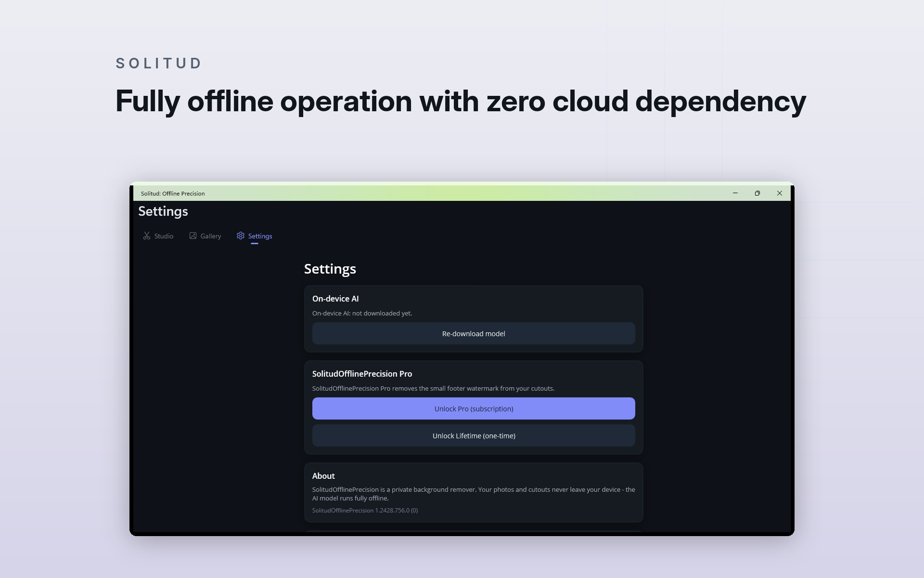
Task: Click 'On-device AI: not downloaded yet.' status text
Action: coord(362,313)
